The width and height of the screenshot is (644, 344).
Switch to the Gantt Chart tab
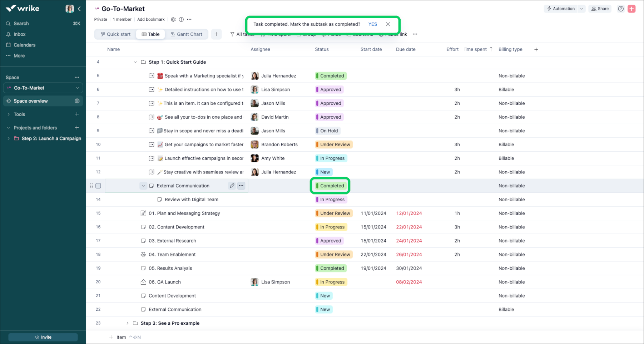point(186,34)
